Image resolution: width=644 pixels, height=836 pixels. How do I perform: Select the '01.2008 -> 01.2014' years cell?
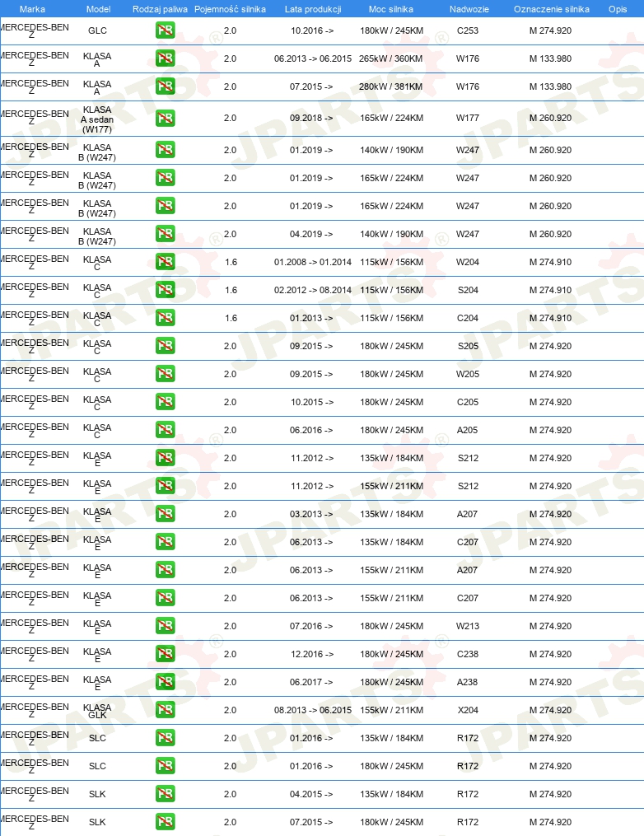(x=313, y=262)
